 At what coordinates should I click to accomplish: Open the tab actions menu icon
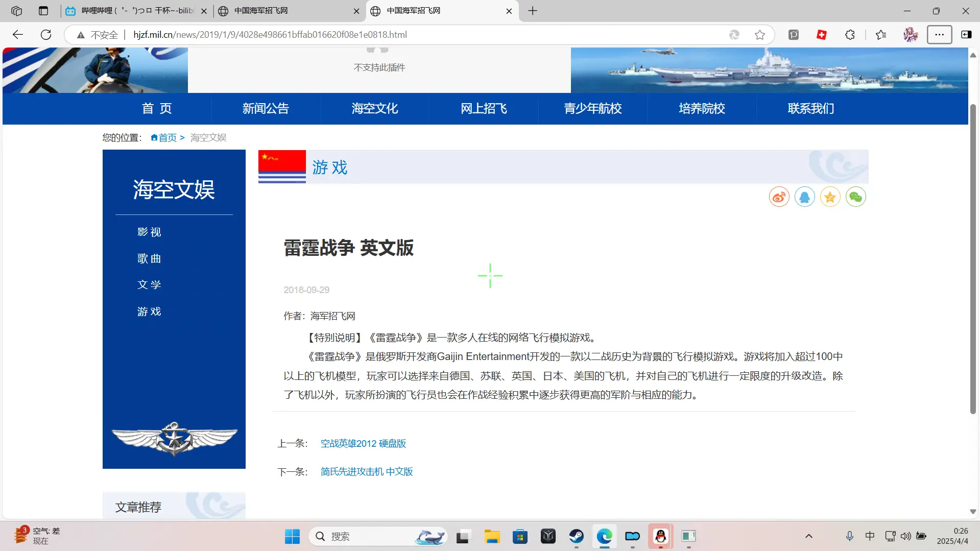pos(43,11)
